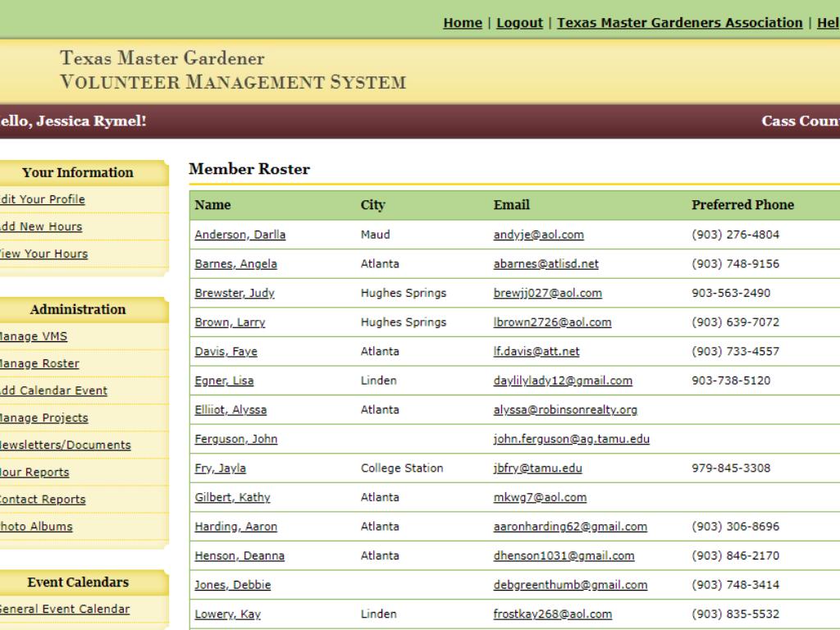
Task: Open Texas Master Gardeners Association link
Action: (679, 23)
